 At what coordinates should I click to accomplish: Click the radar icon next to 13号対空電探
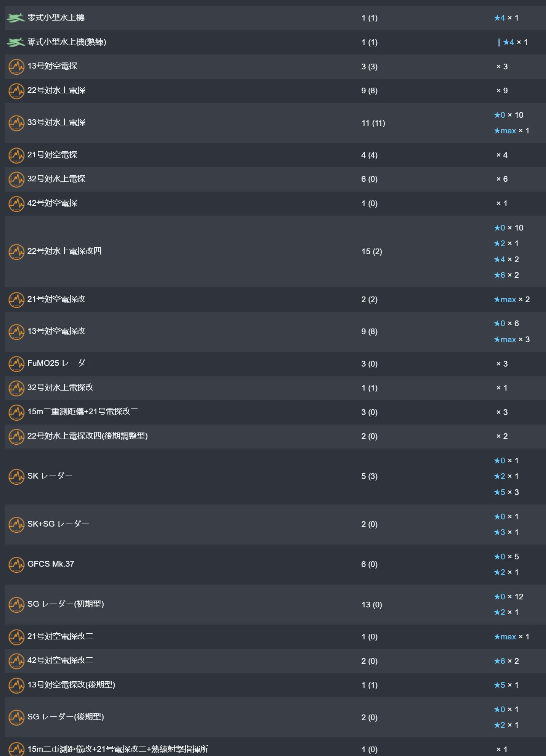[16, 67]
